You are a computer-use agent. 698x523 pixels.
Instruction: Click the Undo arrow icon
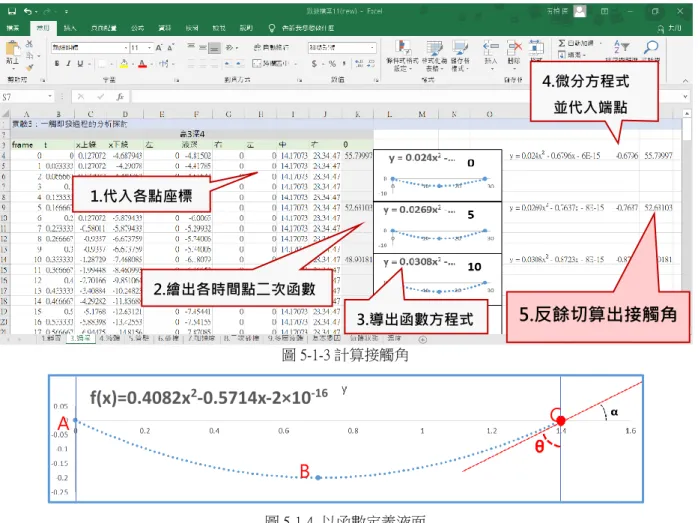click(x=28, y=11)
